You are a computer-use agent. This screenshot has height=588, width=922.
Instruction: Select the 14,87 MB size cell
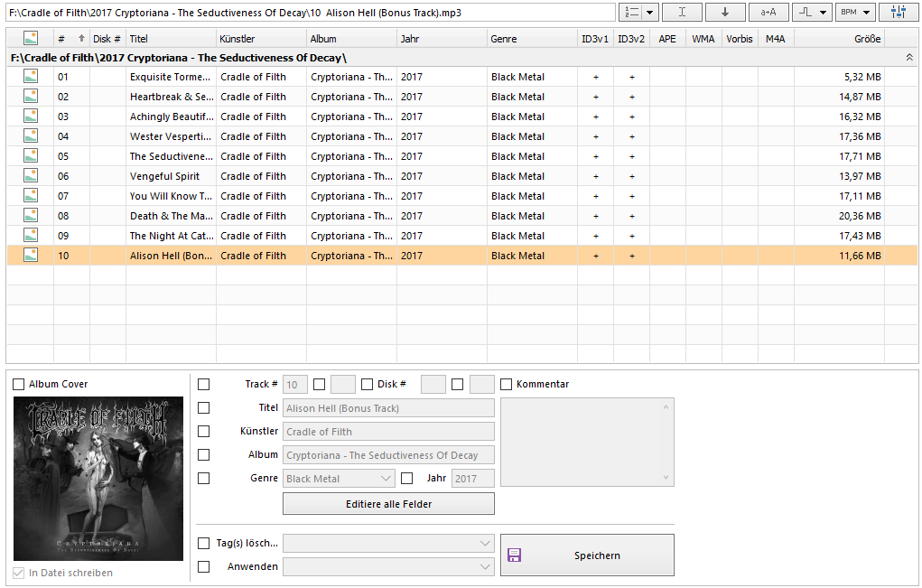click(839, 97)
